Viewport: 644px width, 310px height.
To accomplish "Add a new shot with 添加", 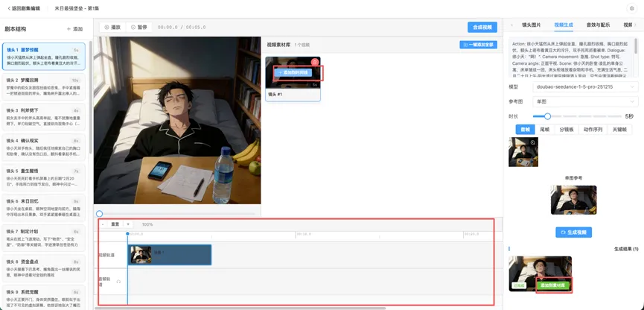I will click(74, 29).
